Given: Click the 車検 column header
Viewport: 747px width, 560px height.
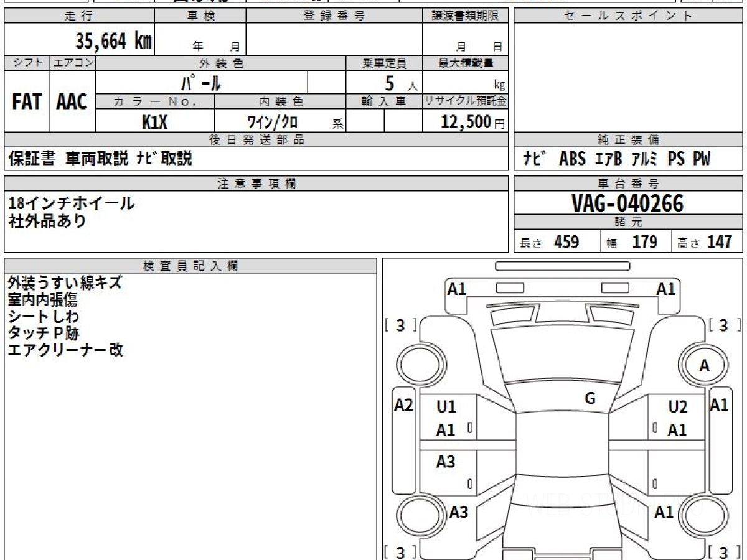Looking at the screenshot, I should pyautogui.click(x=200, y=16).
